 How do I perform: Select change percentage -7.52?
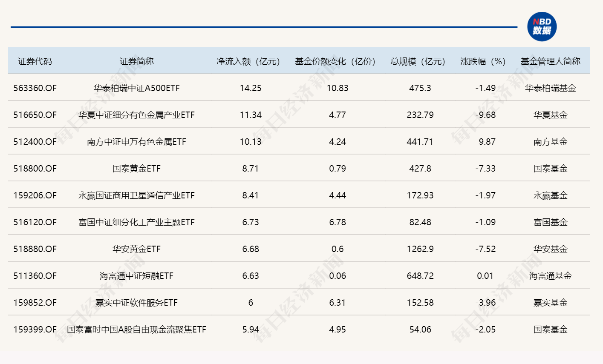pyautogui.click(x=485, y=249)
